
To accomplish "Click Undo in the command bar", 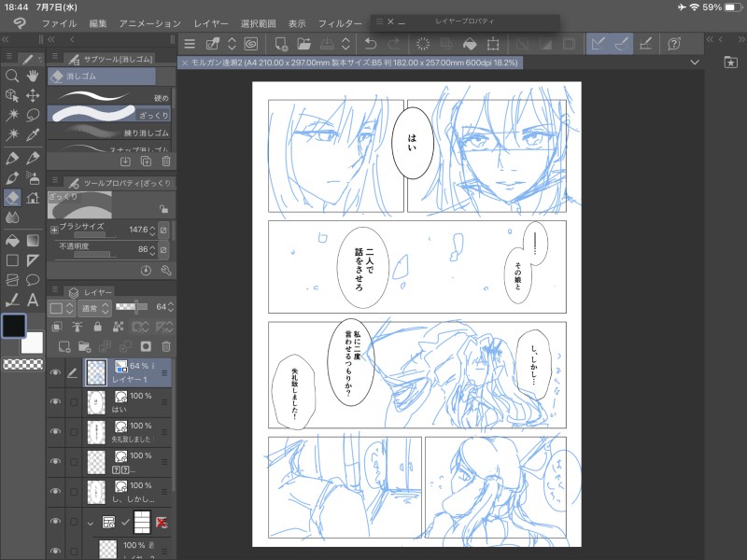I will [x=370, y=44].
